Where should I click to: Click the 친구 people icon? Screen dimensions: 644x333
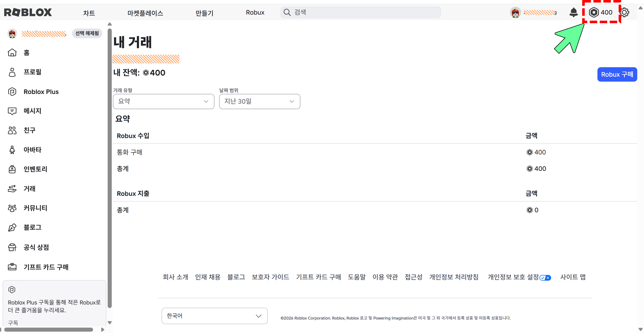12,130
